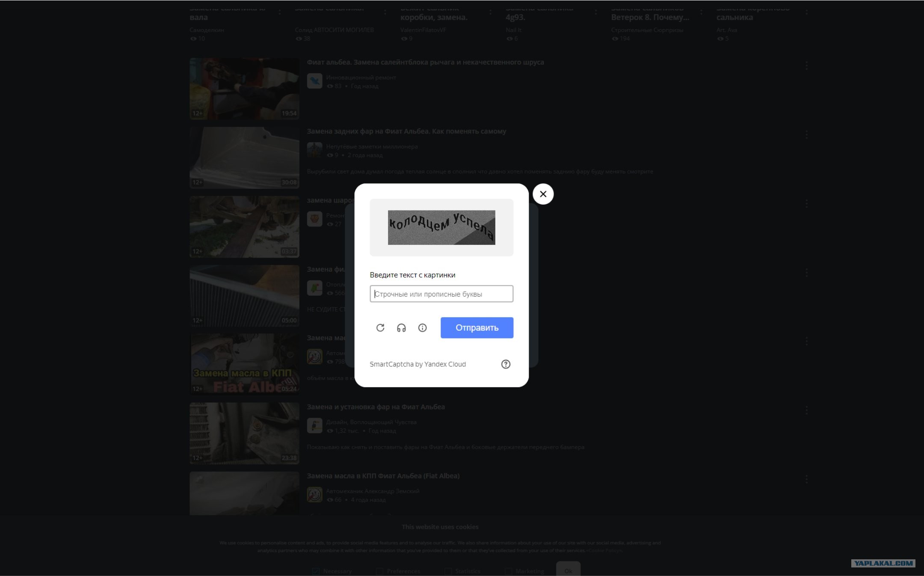Enable the Statistics cookies checkbox
This screenshot has width=924, height=576.
pyautogui.click(x=448, y=571)
